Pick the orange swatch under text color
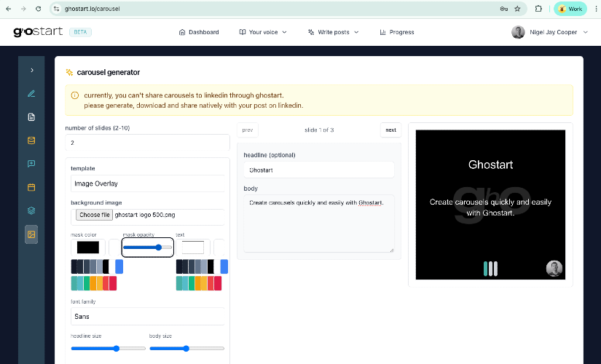601x364 pixels. point(198,283)
